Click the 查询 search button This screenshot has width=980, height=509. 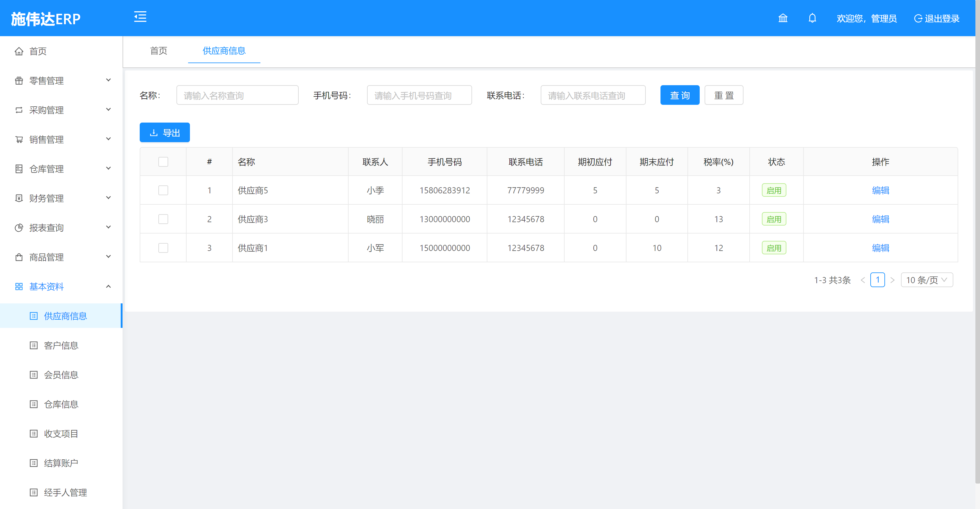[x=679, y=95]
